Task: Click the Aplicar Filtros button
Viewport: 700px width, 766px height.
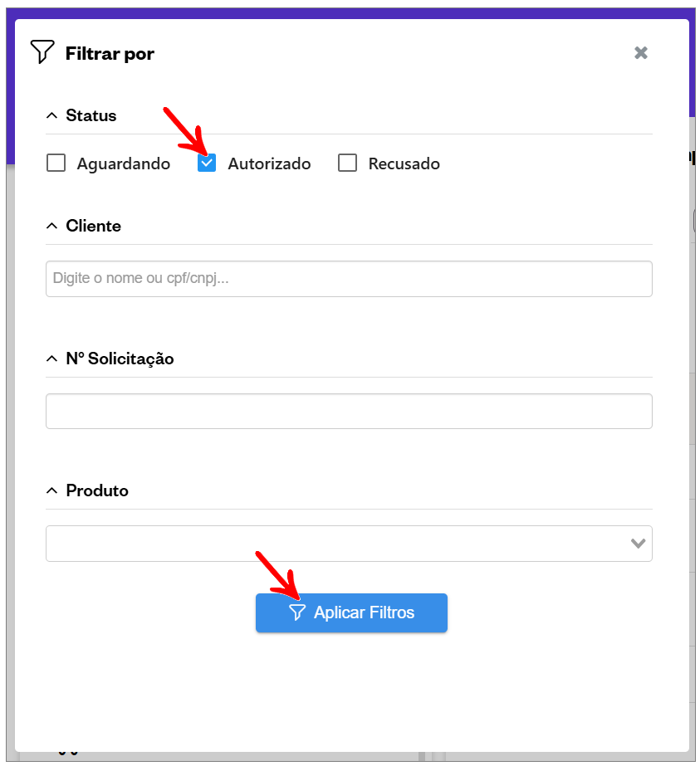Action: [x=351, y=613]
